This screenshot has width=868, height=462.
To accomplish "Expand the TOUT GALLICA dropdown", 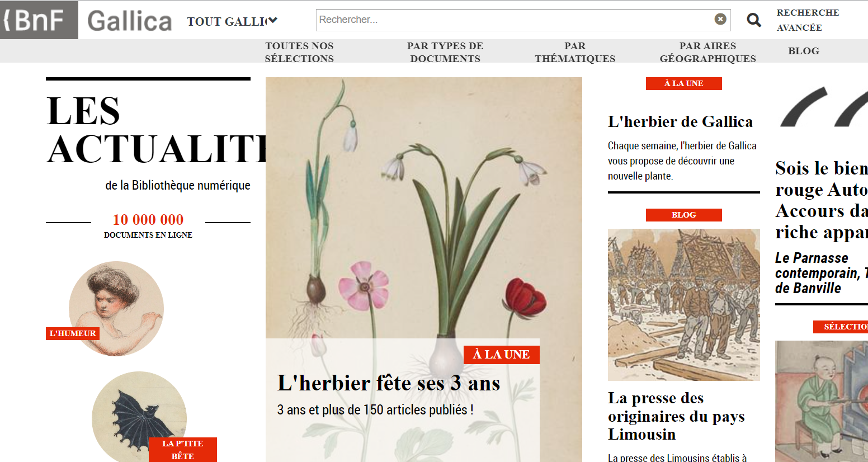I will click(232, 21).
